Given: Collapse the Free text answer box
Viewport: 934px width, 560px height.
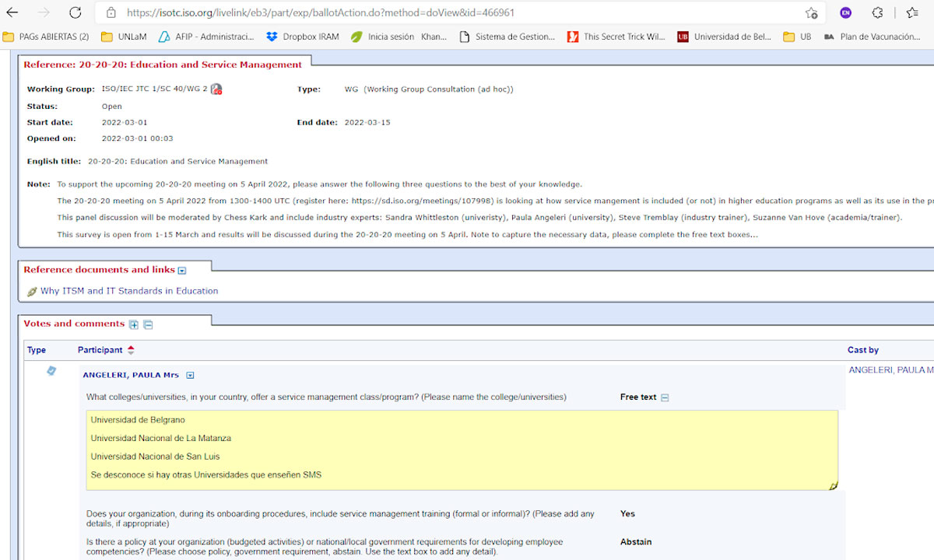Looking at the screenshot, I should pyautogui.click(x=665, y=397).
